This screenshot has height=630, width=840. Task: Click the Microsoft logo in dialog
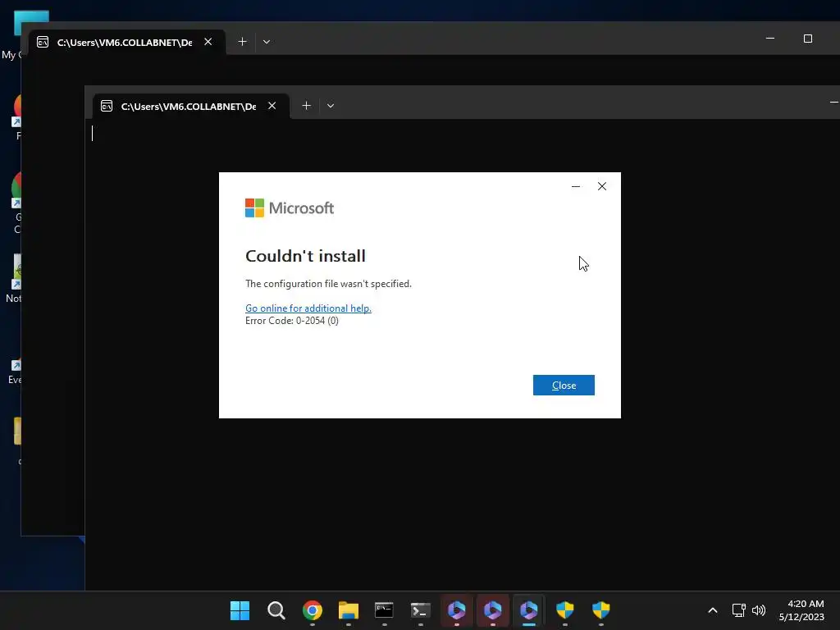pos(290,208)
